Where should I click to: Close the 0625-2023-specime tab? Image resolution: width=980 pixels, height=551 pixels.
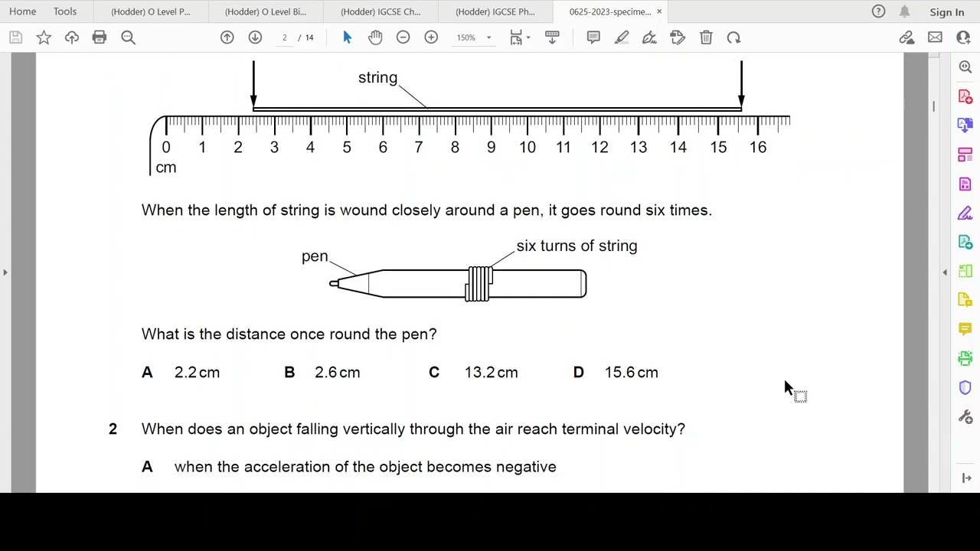click(x=658, y=11)
